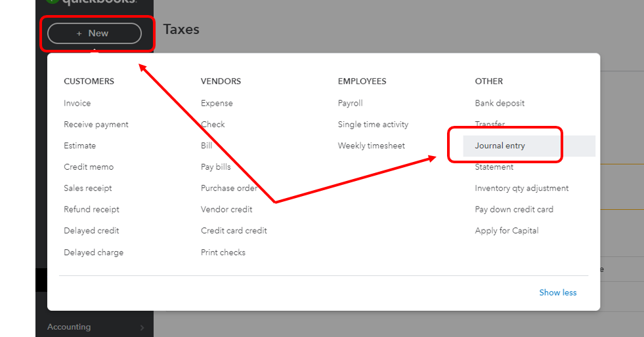Viewport: 644px width, 337px height.
Task: Open Single time activity
Action: (x=374, y=125)
